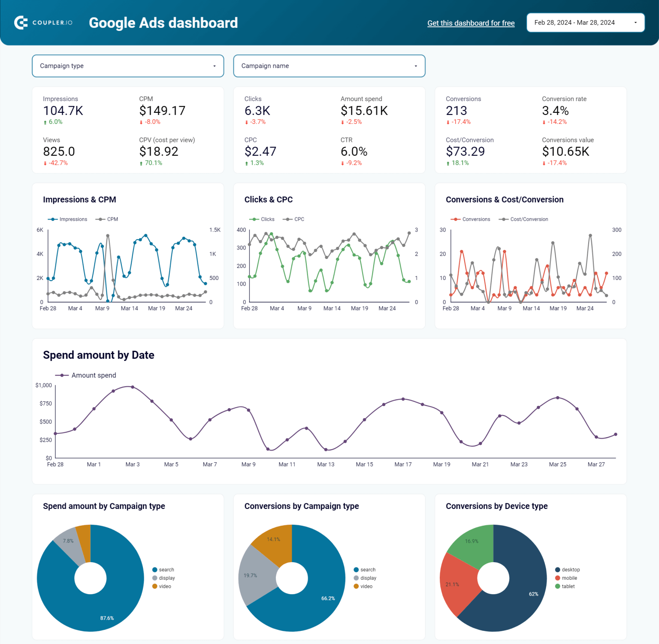The height and width of the screenshot is (644, 659).
Task: Open the date range dropdown
Action: [585, 23]
